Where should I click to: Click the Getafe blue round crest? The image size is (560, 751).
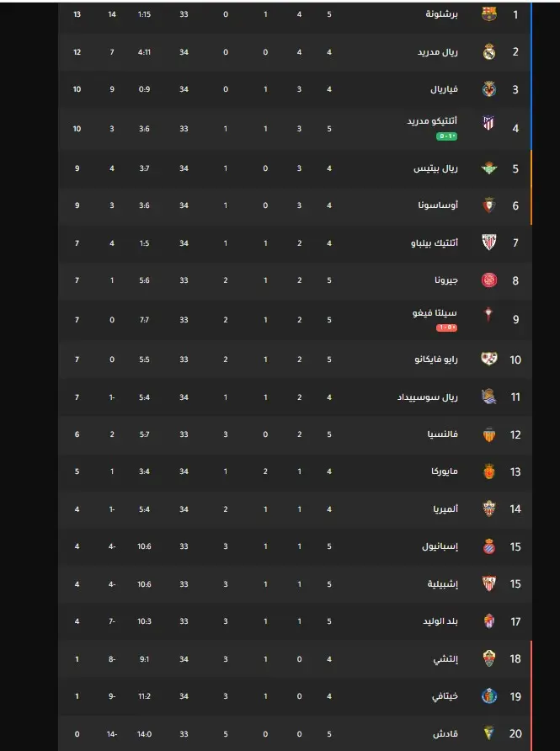[489, 696]
